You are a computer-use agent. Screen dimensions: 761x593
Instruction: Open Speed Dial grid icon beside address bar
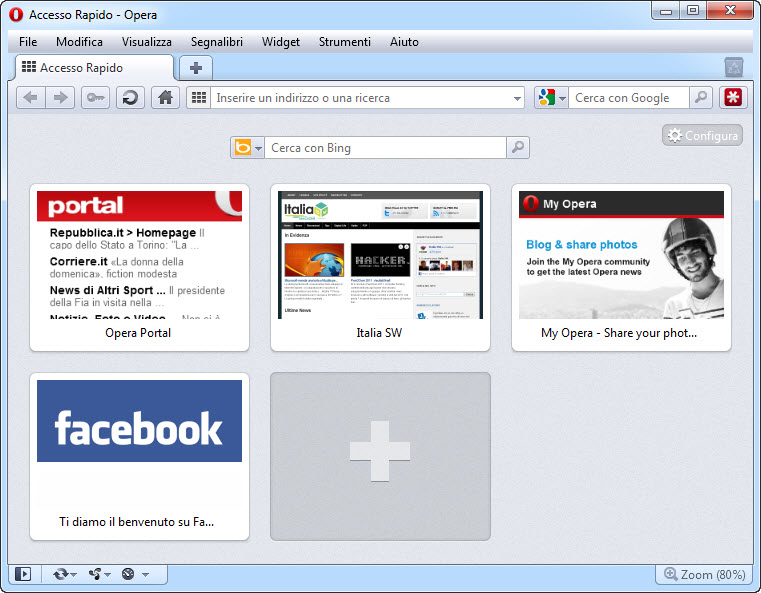(199, 98)
